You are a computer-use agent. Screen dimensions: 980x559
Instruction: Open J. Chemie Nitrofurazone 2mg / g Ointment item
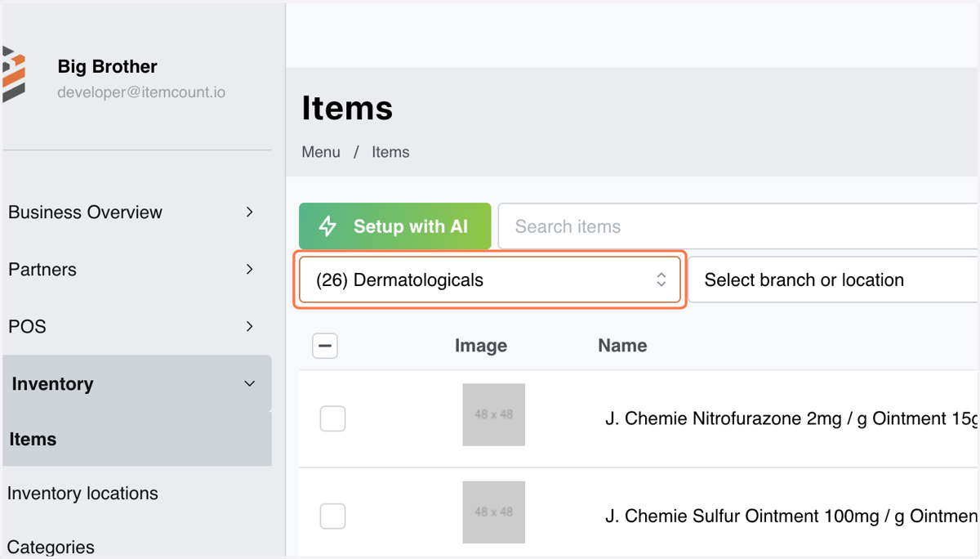[x=791, y=418]
